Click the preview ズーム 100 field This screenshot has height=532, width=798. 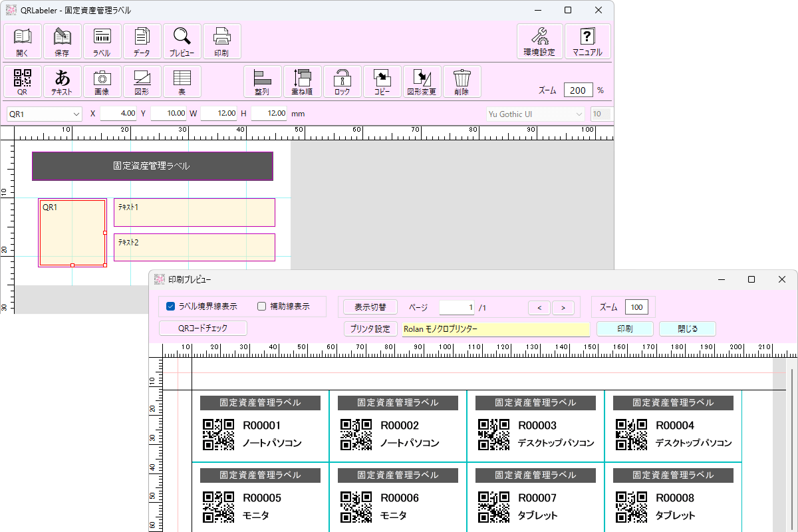636,307
